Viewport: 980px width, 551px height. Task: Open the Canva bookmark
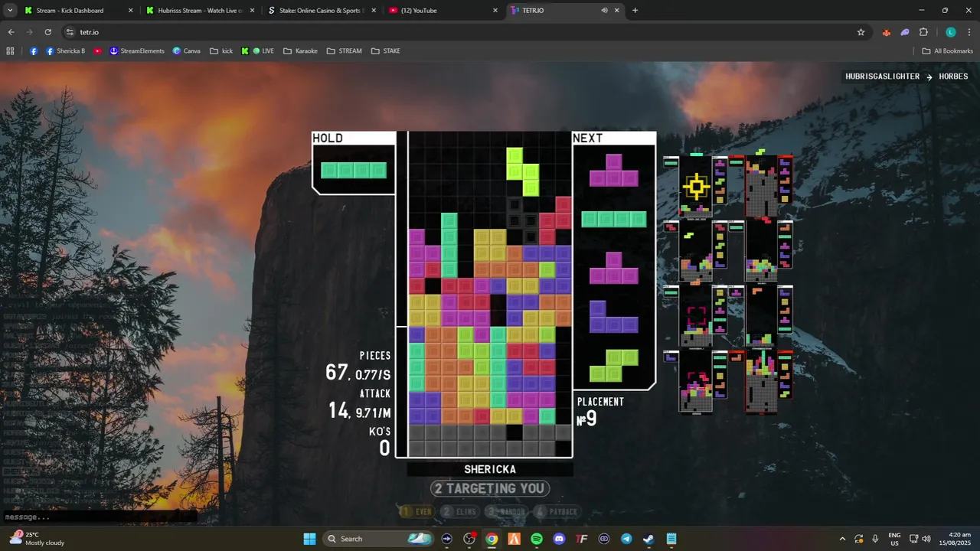(187, 51)
